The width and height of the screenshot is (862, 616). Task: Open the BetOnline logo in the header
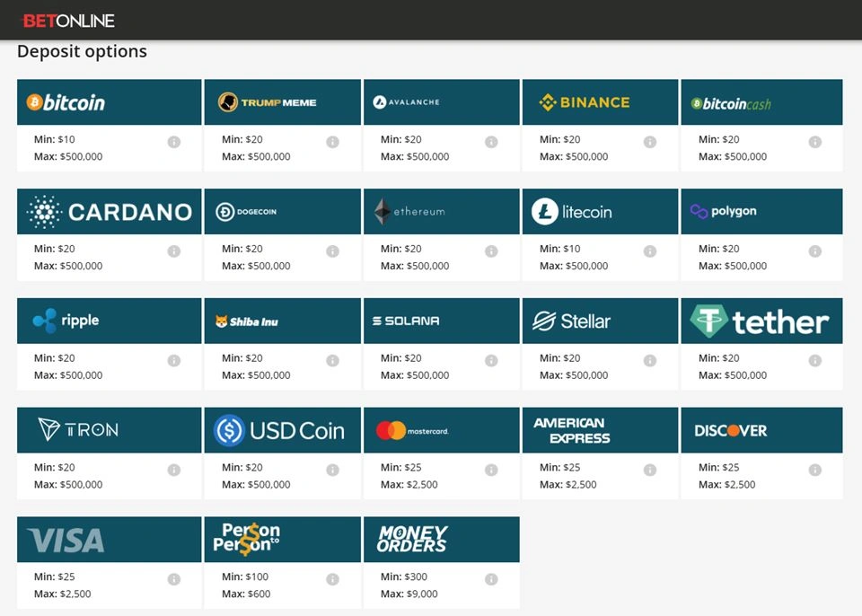pyautogui.click(x=68, y=21)
